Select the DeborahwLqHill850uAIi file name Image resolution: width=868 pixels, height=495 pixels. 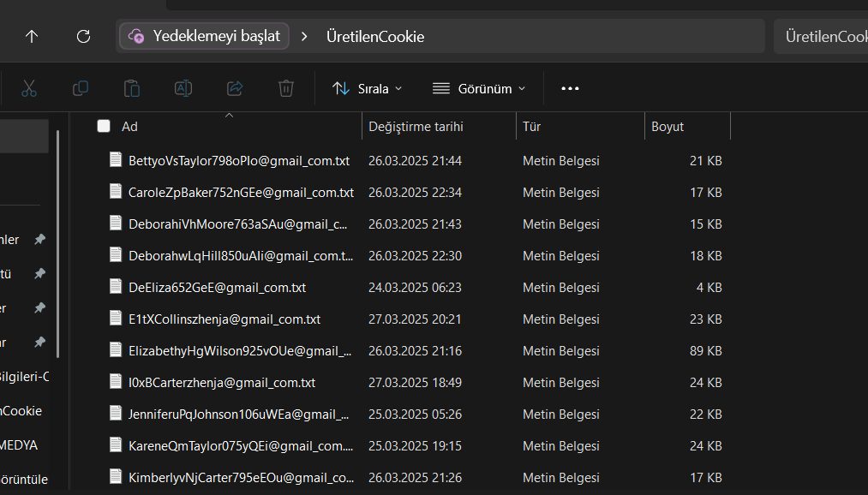tap(241, 255)
